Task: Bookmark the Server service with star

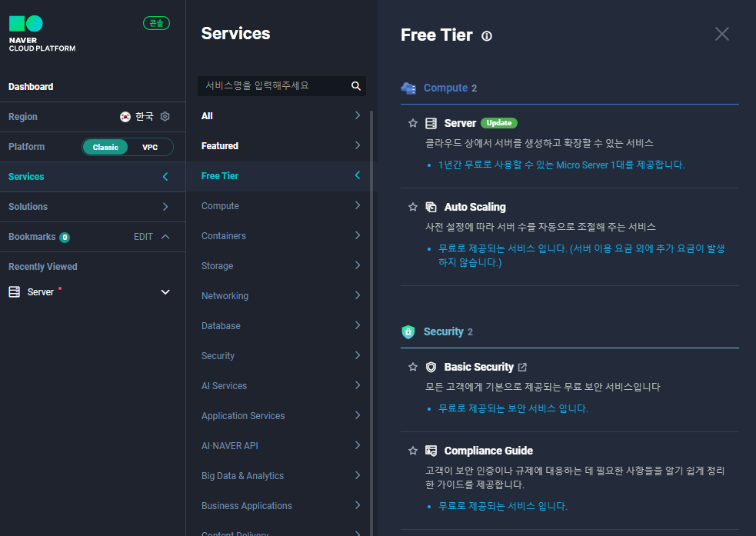Action: [413, 123]
